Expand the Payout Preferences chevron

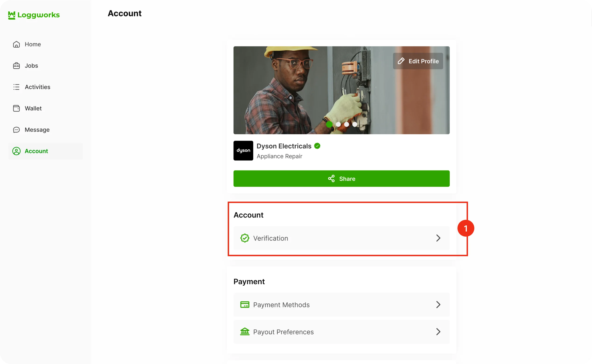coord(438,332)
